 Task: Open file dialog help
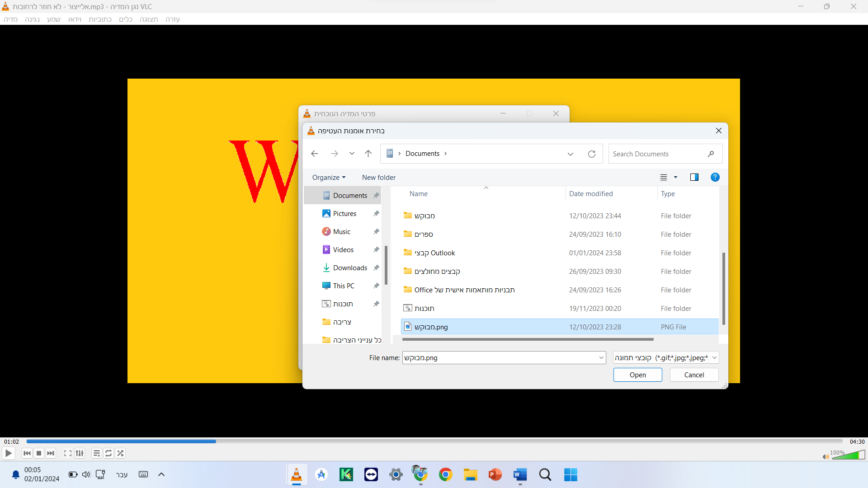point(715,177)
